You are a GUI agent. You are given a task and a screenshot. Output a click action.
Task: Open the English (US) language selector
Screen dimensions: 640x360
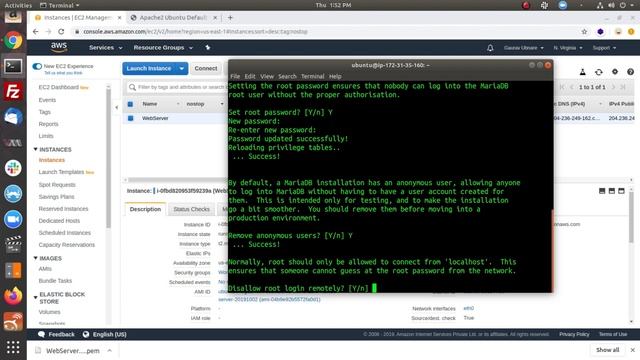pos(104,334)
